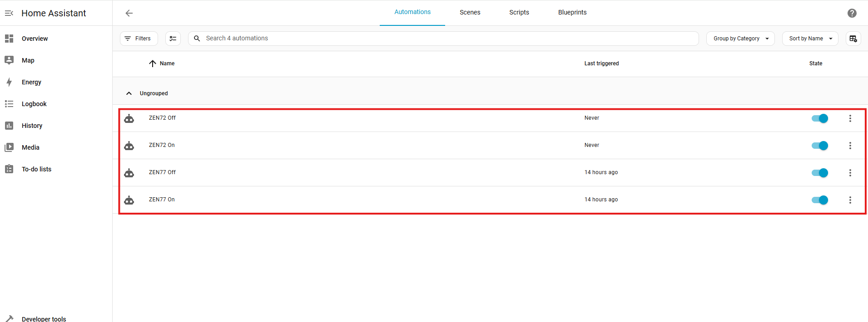Click robot icon of ZEN77 Off
The width and height of the screenshot is (868, 322).
(129, 173)
